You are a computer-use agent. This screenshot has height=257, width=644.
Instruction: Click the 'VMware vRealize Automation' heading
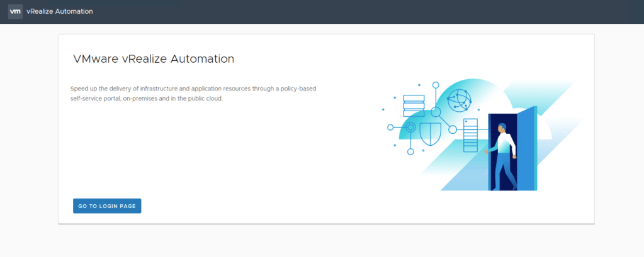coord(154,59)
